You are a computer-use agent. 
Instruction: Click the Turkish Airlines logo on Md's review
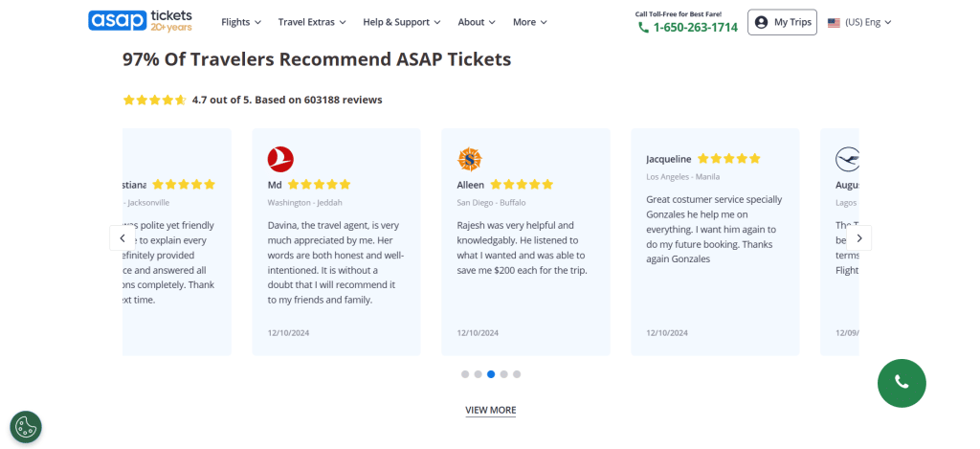click(x=280, y=159)
